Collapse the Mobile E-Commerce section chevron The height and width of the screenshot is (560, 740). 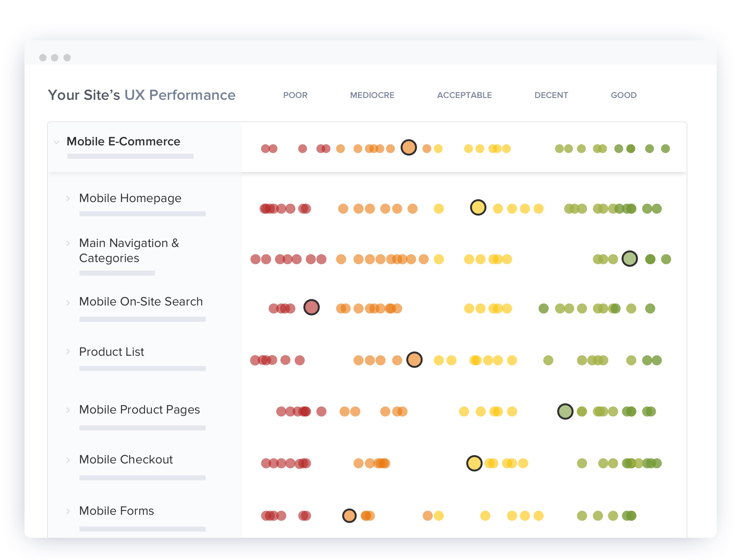click(x=56, y=142)
